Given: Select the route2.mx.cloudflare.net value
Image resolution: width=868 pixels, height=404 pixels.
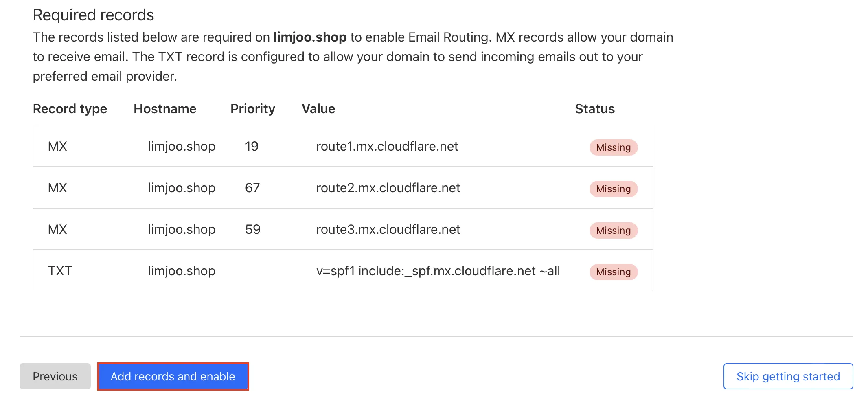Looking at the screenshot, I should [388, 188].
